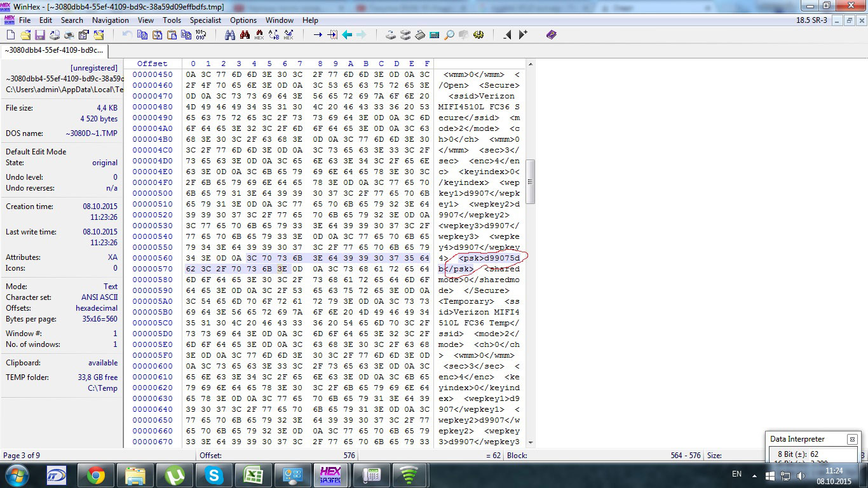
Task: Click the hex view vertical scrollbar thumb
Action: click(x=531, y=181)
